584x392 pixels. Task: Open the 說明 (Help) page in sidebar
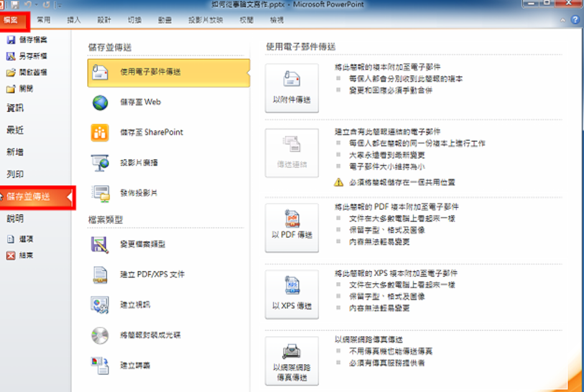16,218
